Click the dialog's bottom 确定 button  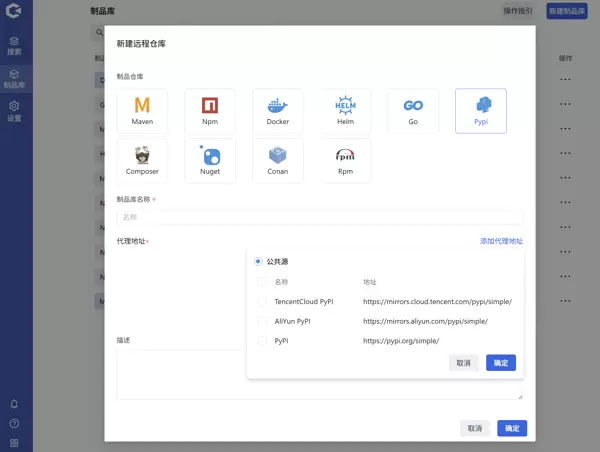(512, 428)
